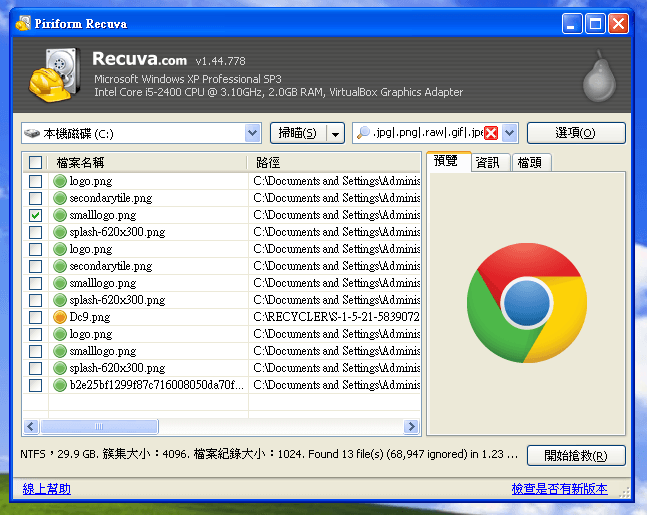This screenshot has height=515, width=647.
Task: Check the Dc9.png checkbox
Action: pos(35,317)
